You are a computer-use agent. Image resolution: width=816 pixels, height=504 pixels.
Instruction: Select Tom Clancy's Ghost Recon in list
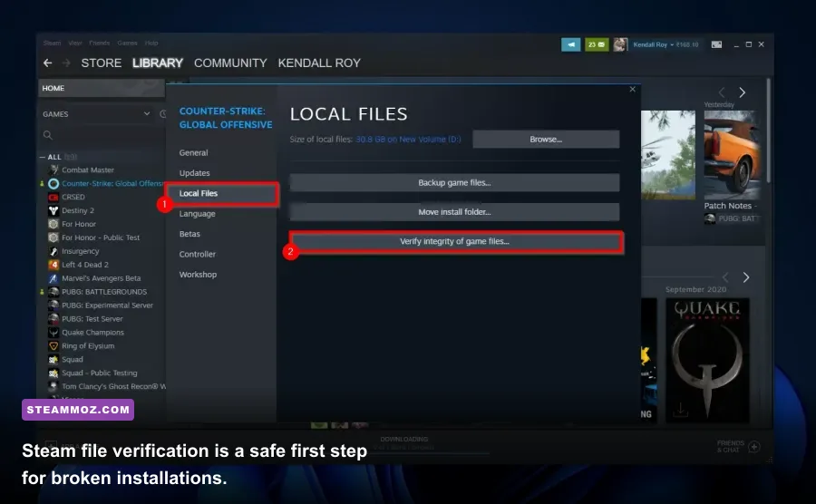point(113,386)
